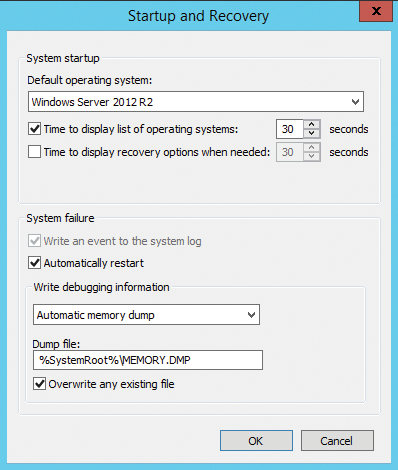Image resolution: width=398 pixels, height=470 pixels.
Task: Expand the Automatic memory dump dropdown
Action: [x=146, y=315]
